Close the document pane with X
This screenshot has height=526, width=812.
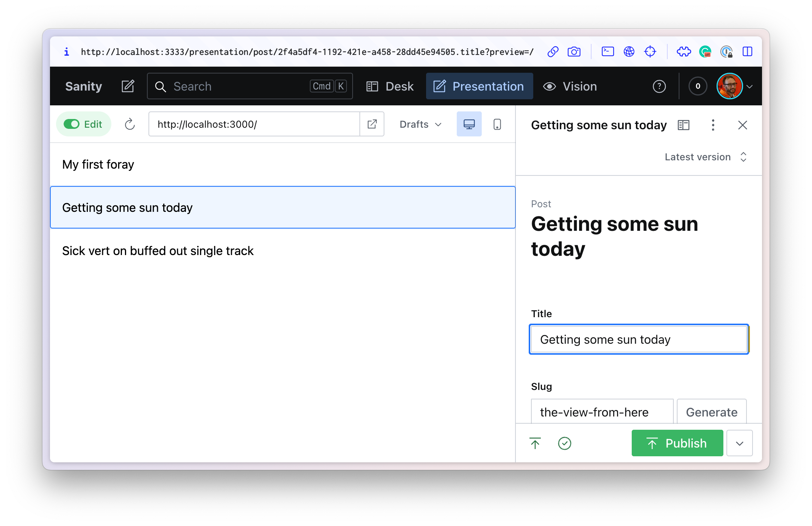pyautogui.click(x=743, y=125)
